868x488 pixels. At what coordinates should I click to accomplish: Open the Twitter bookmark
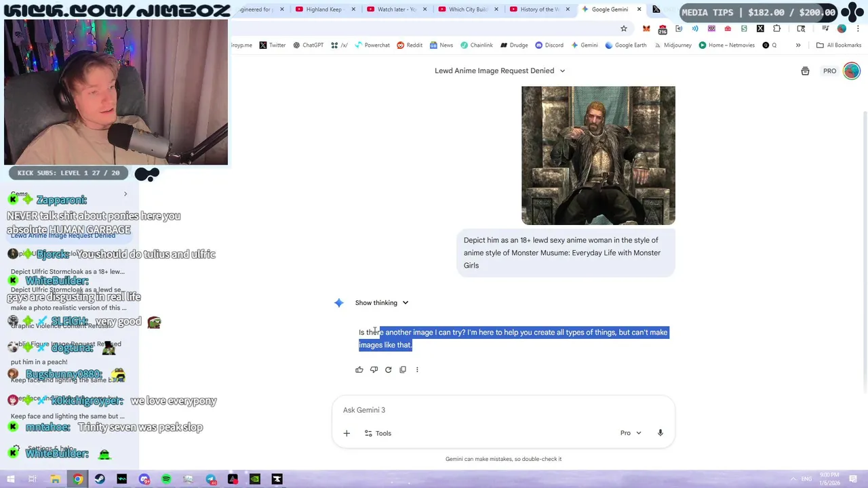tap(272, 45)
